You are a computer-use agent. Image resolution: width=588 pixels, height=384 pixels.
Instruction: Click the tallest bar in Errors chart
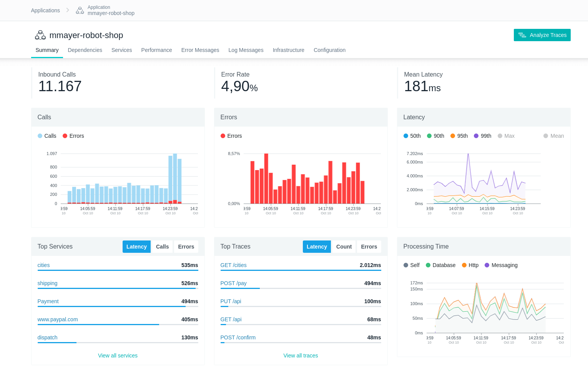pyautogui.click(x=266, y=179)
